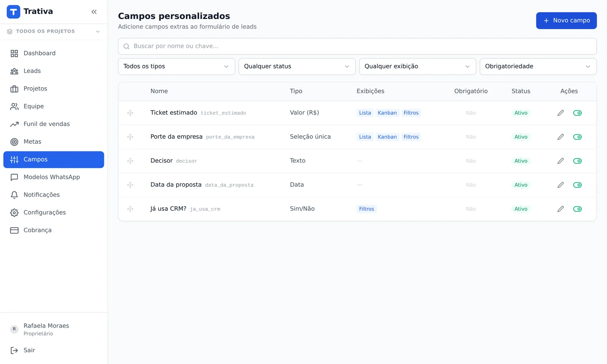Collapse the sidebar with double-chevron icon

(94, 12)
